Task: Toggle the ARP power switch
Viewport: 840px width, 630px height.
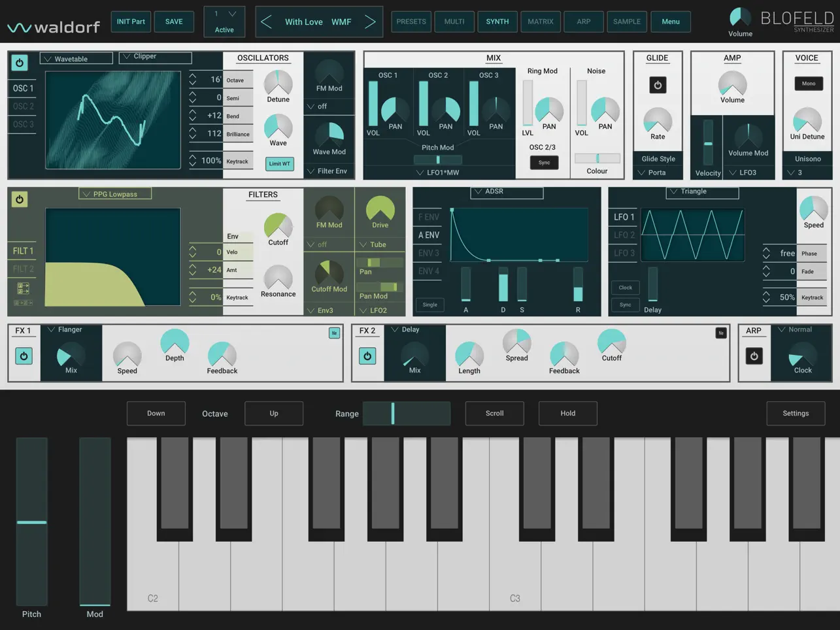Action: pyautogui.click(x=754, y=356)
